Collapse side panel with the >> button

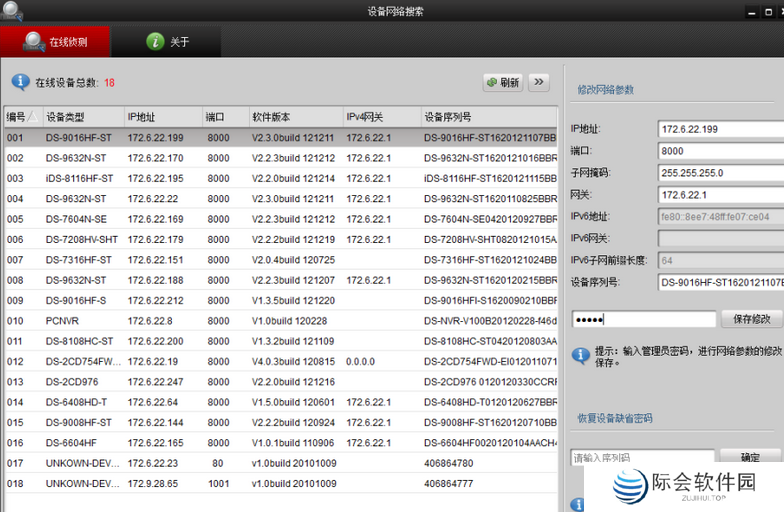(539, 82)
